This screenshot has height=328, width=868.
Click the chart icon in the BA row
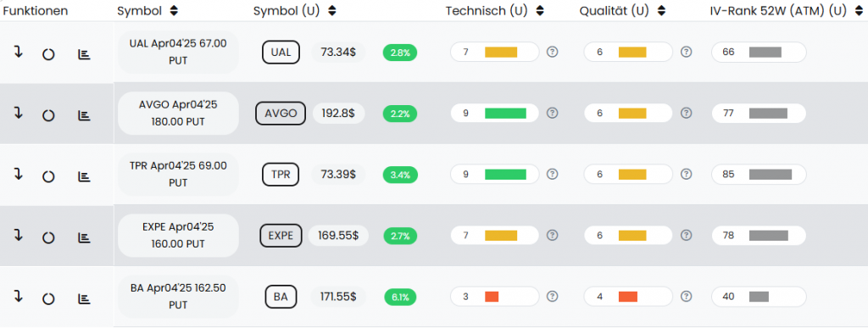[x=84, y=298]
